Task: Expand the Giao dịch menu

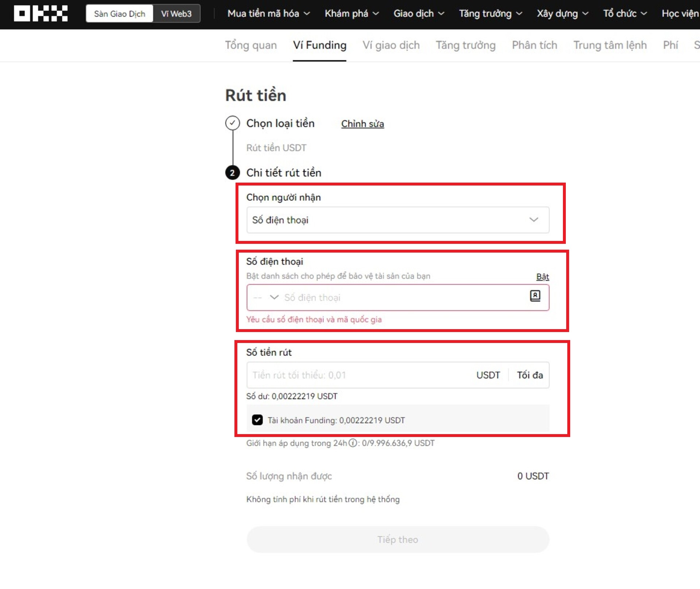Action: point(419,13)
